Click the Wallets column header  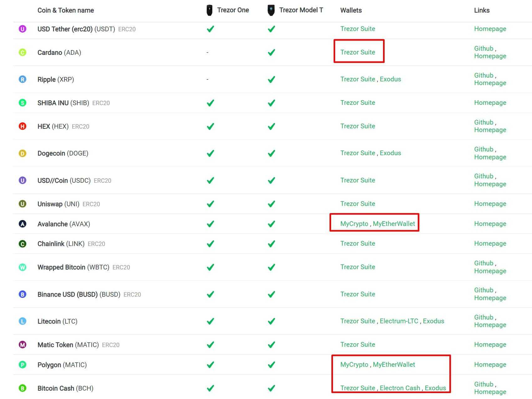pos(351,10)
